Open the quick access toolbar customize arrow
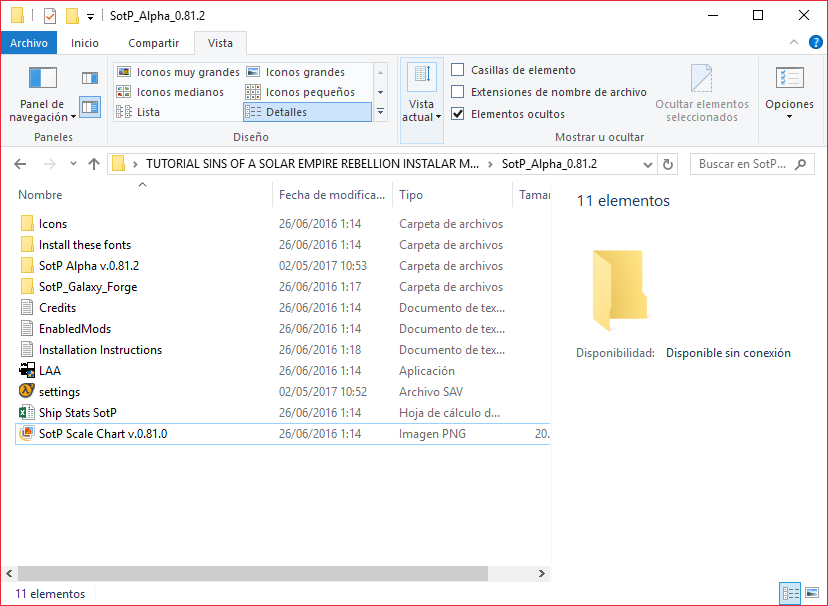Viewport: 828px width, 606px height. [90, 17]
